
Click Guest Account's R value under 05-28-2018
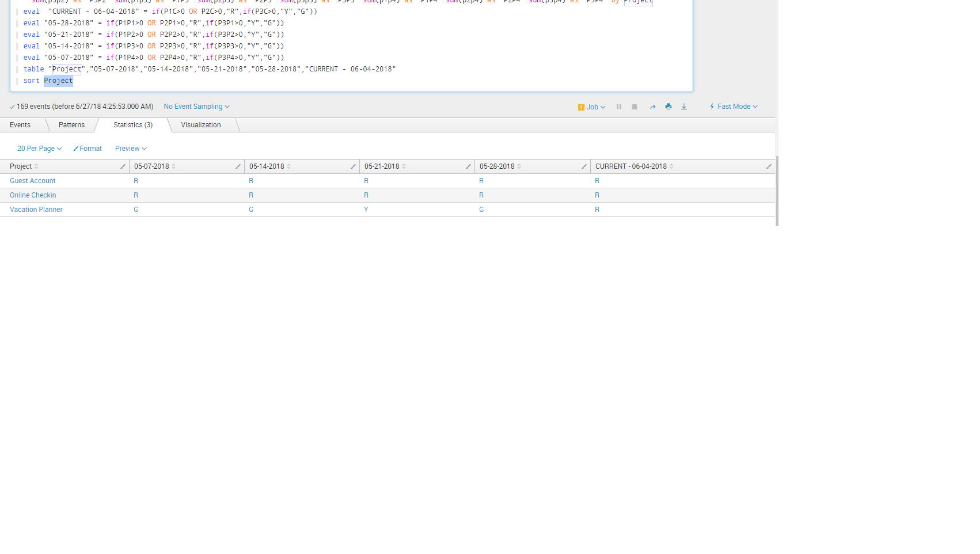click(x=481, y=181)
